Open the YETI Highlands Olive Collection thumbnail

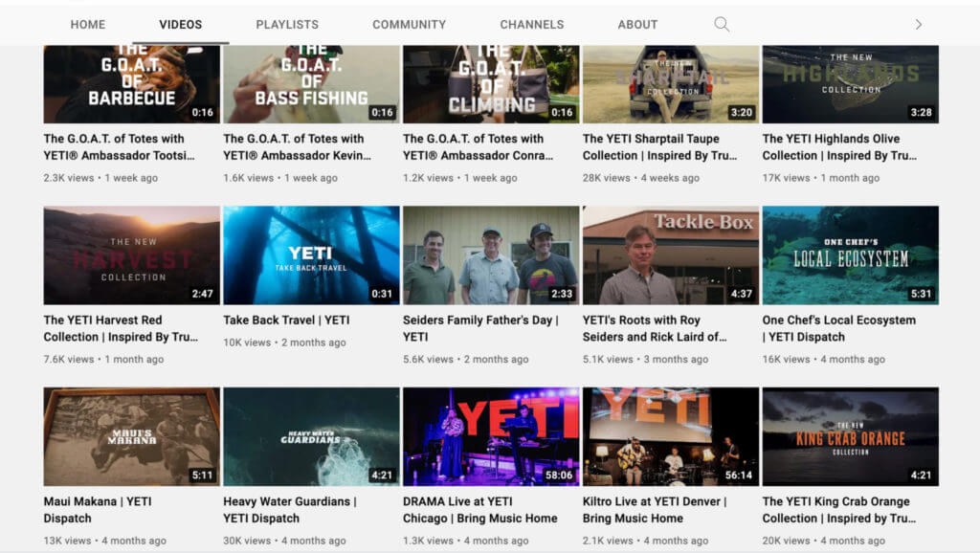851,83
